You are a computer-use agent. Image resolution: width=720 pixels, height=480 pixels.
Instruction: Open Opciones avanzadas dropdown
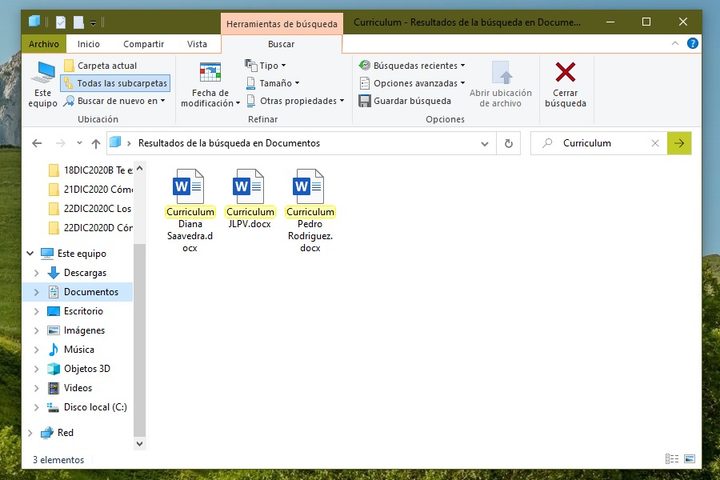412,83
